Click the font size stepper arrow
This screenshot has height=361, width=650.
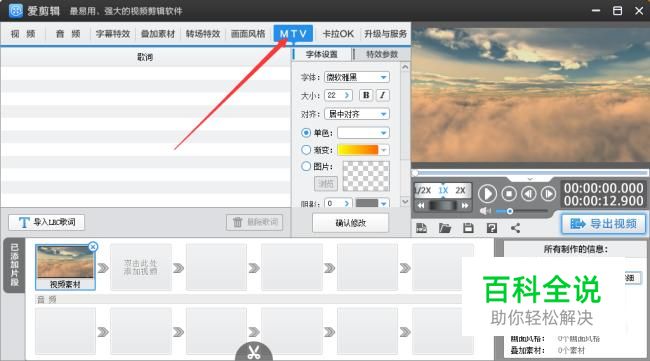pos(347,95)
